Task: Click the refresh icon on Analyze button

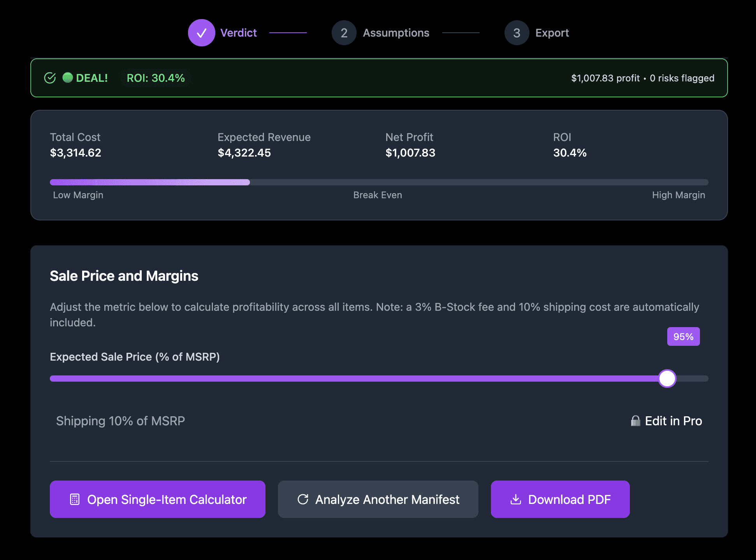Action: coord(303,499)
